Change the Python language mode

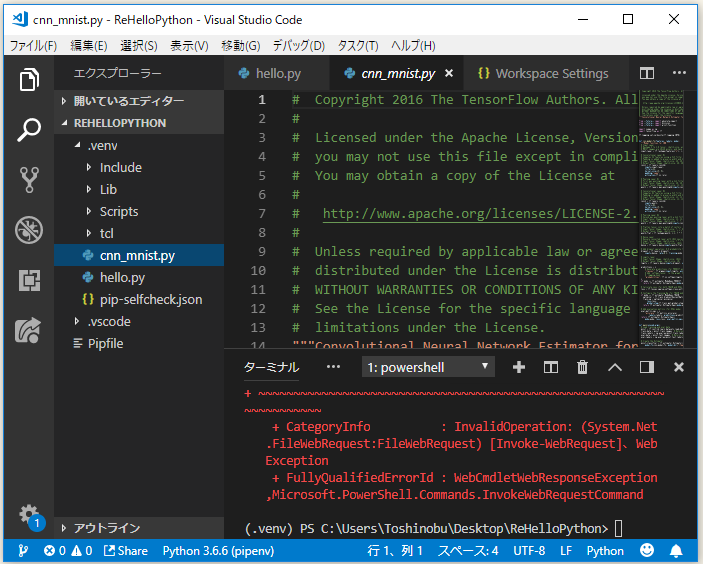[605, 551]
